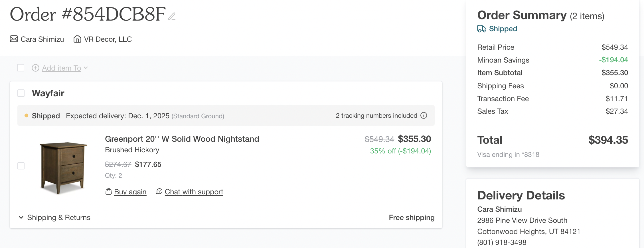This screenshot has width=644, height=248.
Task: Click the yellow Shipped status dot
Action: click(x=26, y=116)
